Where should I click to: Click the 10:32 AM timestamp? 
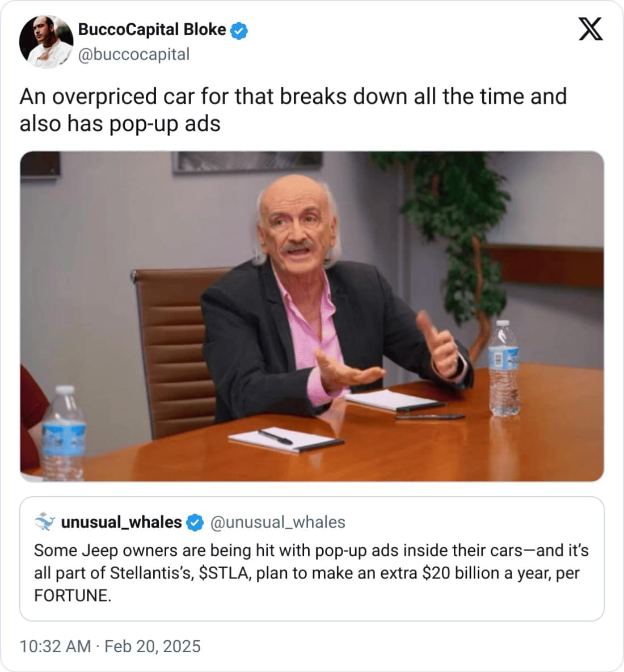[x=55, y=646]
